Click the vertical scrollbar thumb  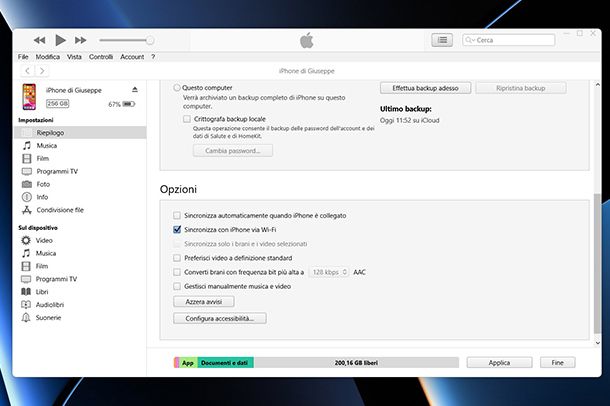click(x=597, y=264)
